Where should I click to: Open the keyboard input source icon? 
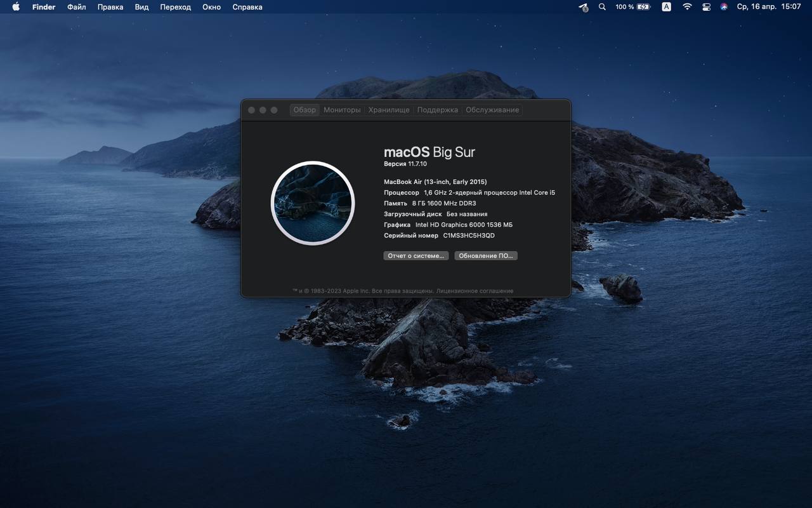click(x=666, y=7)
